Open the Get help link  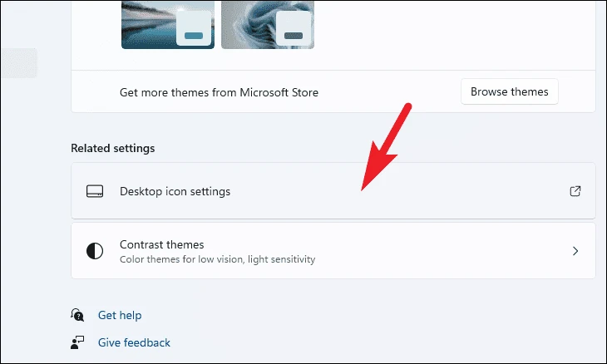[120, 315]
